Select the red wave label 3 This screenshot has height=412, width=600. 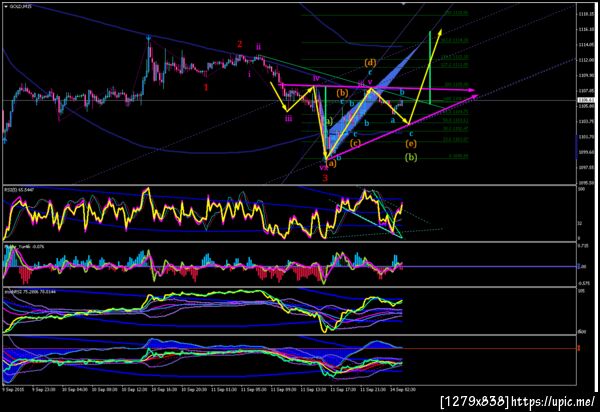pyautogui.click(x=325, y=178)
